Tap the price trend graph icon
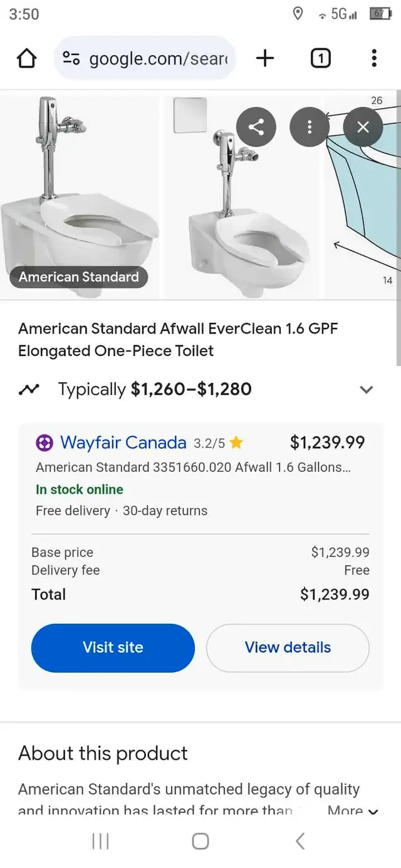The width and height of the screenshot is (401, 868). click(29, 389)
